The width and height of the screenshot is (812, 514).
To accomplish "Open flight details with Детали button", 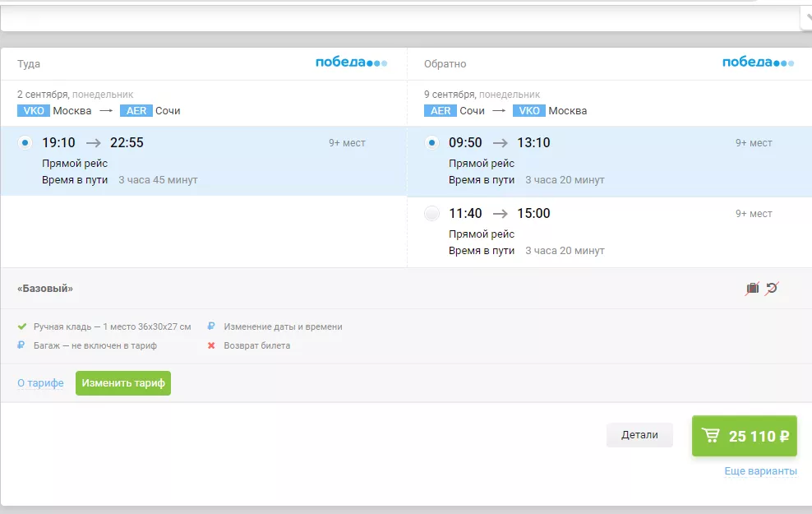I will pos(639,435).
